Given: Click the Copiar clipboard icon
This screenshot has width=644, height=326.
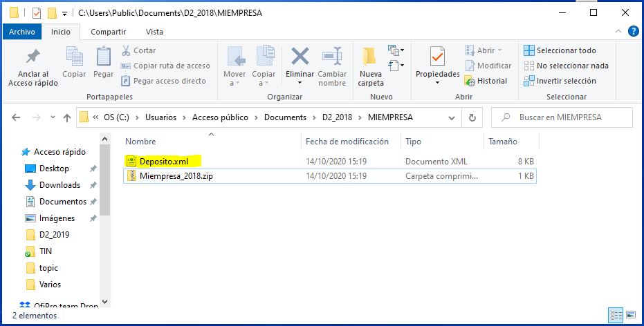Looking at the screenshot, I should 74,56.
